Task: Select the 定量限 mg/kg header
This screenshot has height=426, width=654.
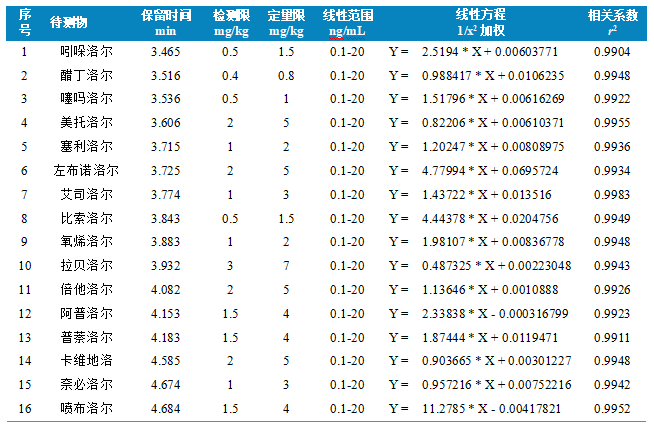Action: tap(286, 23)
